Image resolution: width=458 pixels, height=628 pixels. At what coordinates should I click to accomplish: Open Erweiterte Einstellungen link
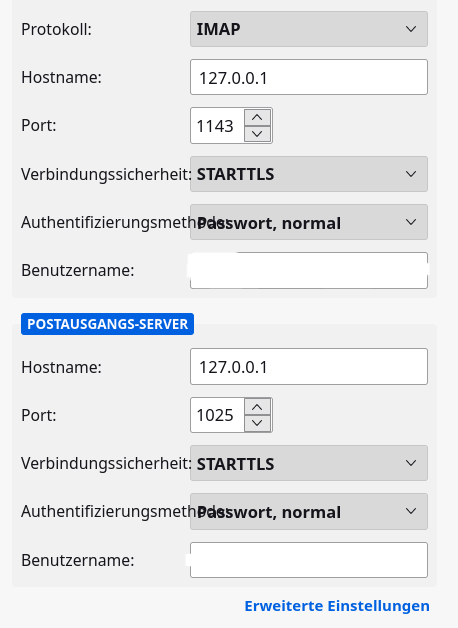[337, 606]
